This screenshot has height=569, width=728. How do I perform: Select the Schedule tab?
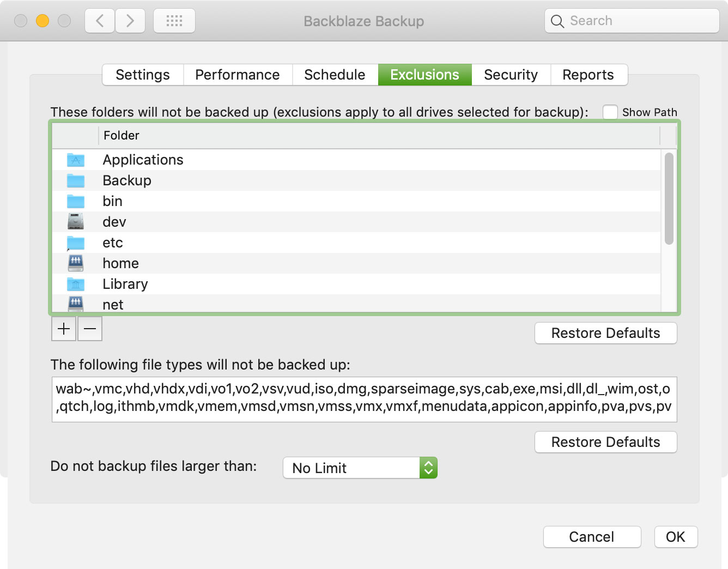335,75
